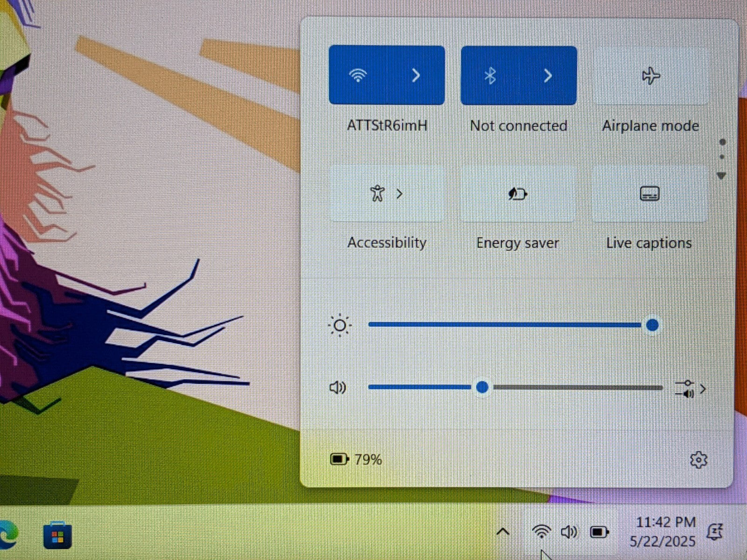Mute audio via the speaker icon

click(x=338, y=387)
